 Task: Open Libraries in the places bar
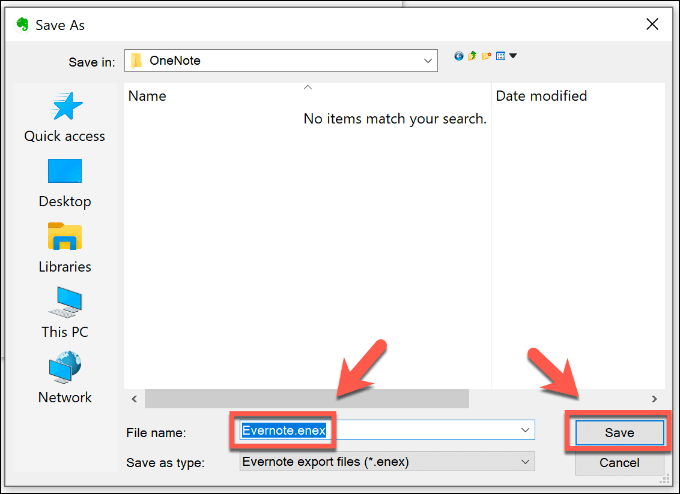click(x=65, y=248)
